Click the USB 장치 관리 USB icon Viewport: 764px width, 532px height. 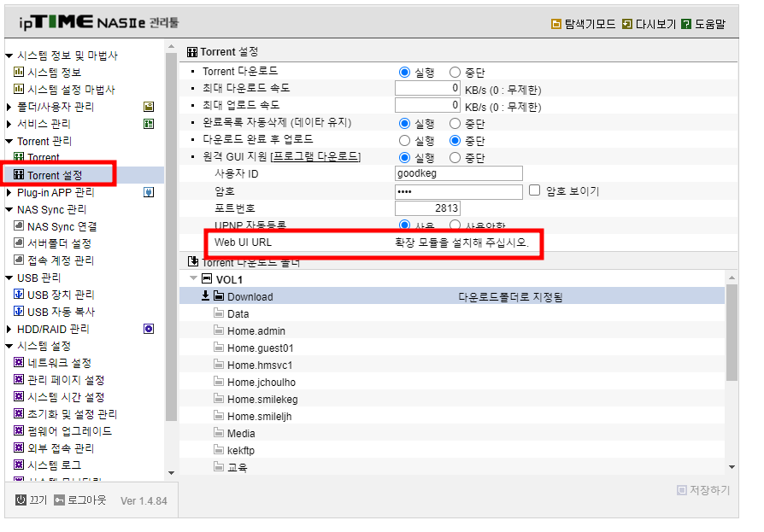(19, 294)
